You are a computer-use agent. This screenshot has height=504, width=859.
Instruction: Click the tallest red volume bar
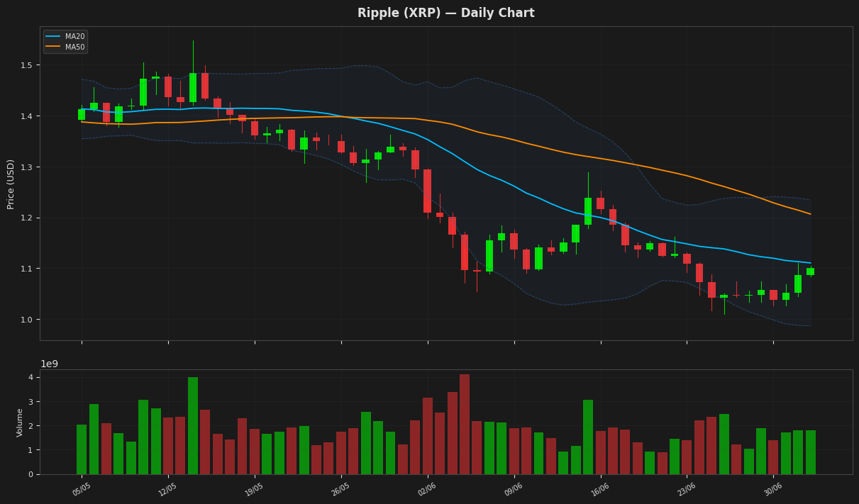click(x=465, y=424)
